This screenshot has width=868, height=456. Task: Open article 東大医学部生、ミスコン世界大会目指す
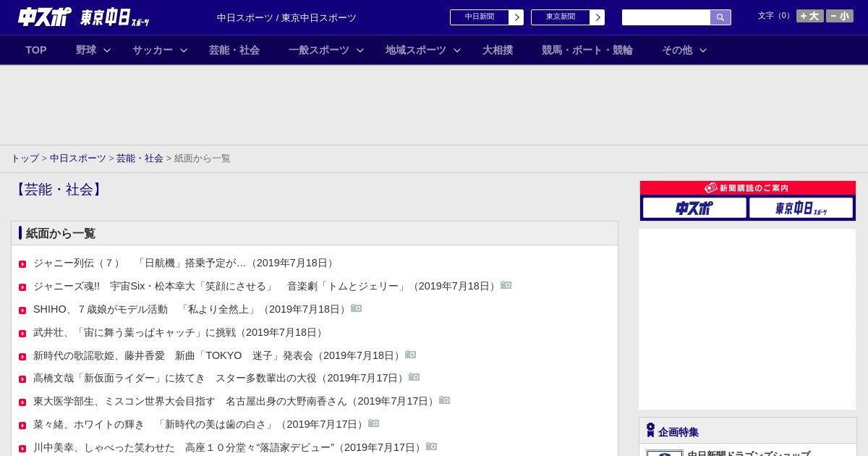pyautogui.click(x=236, y=401)
